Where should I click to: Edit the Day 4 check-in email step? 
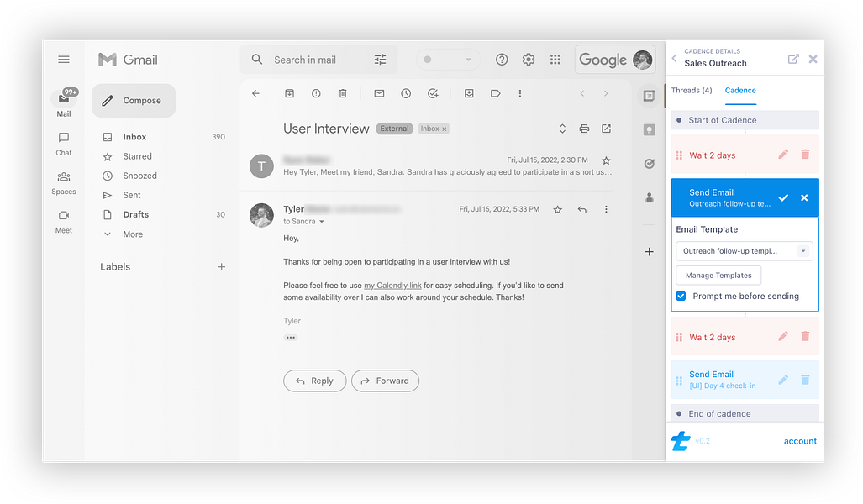pos(783,380)
